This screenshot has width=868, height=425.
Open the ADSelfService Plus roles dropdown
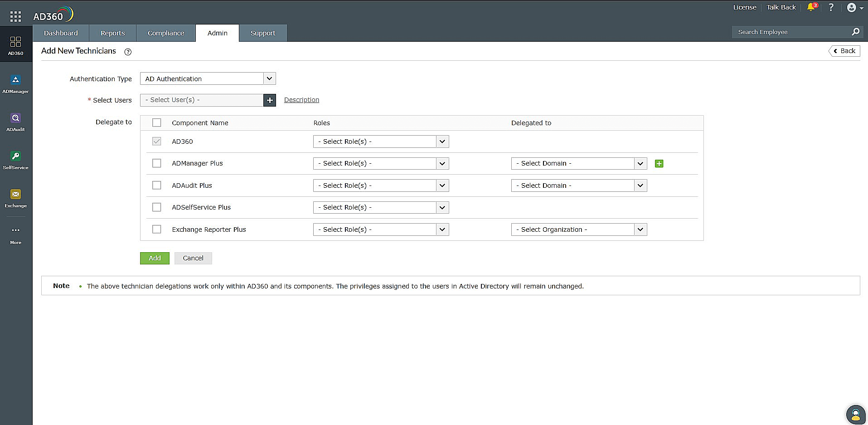pyautogui.click(x=381, y=207)
